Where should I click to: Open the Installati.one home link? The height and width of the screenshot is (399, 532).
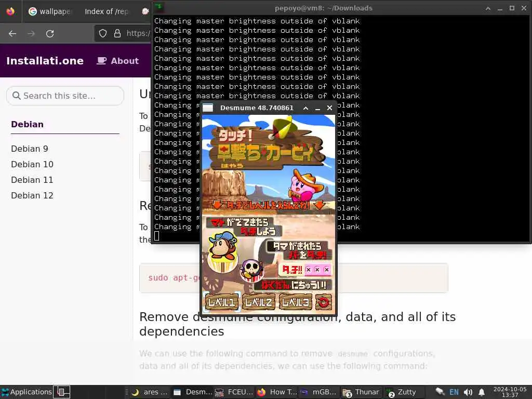pyautogui.click(x=45, y=61)
